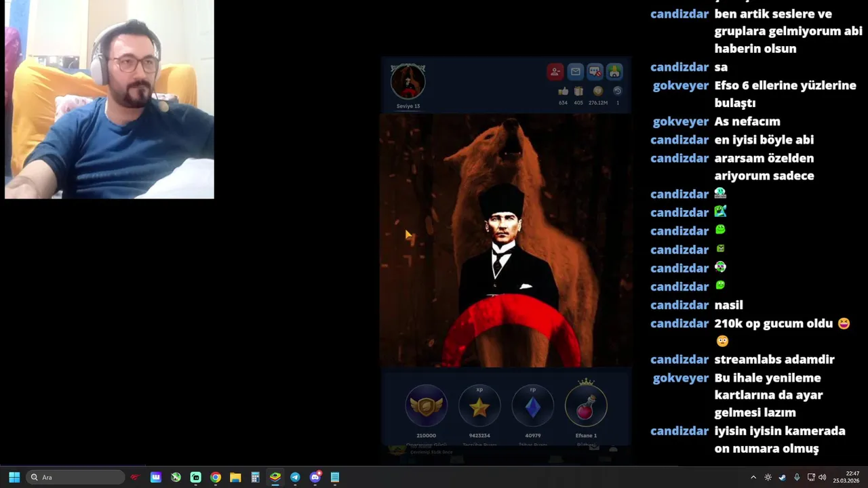This screenshot has width=868, height=488.
Task: Click candizdar's name beside 'streamlabs adamdir'
Action: [679, 359]
